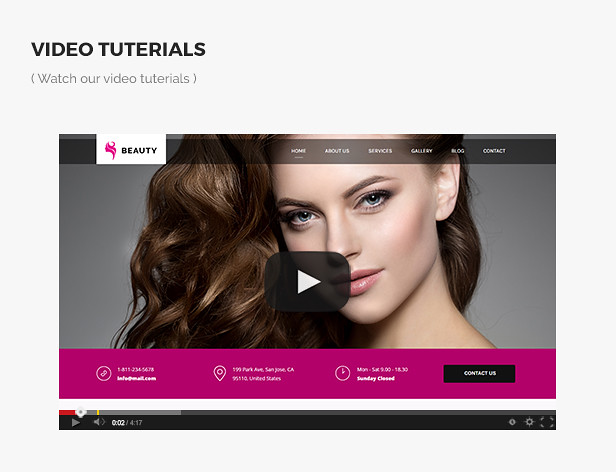Select Contact in the navigation bar
The width and height of the screenshot is (616, 472).
pos(494,151)
